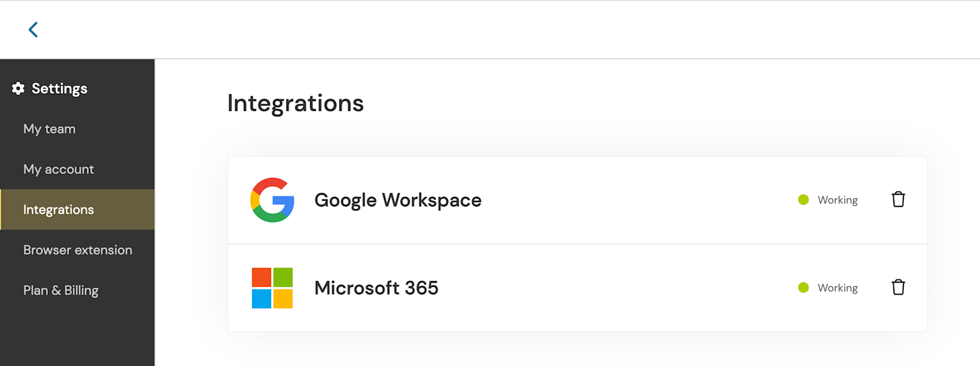Screen dimensions: 980x366
Task: Click the Settings gear icon
Action: point(19,89)
